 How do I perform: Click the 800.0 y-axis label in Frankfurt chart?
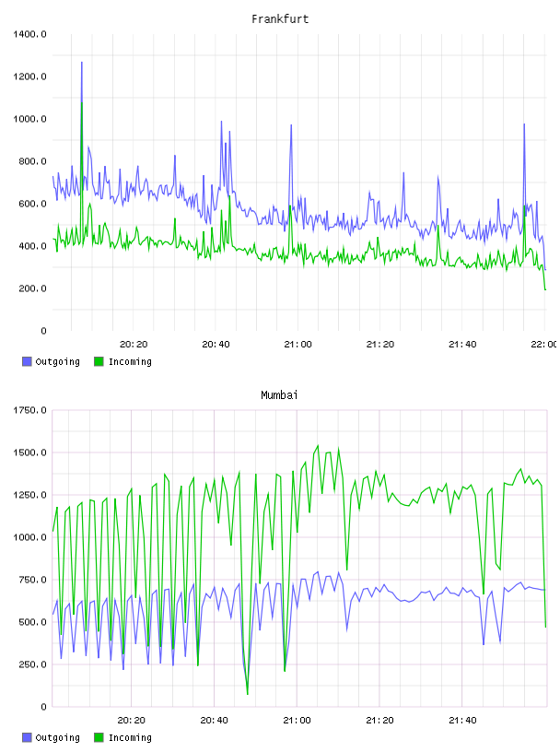tap(32, 161)
